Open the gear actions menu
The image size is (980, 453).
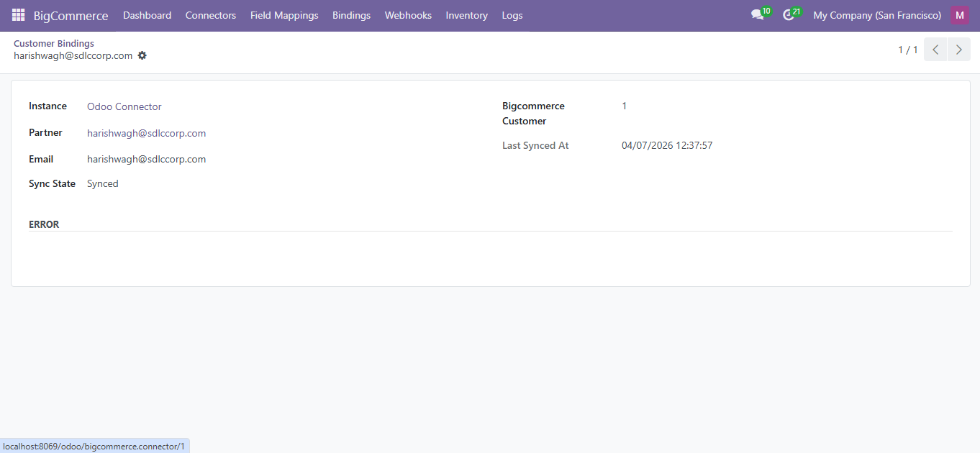coord(142,55)
